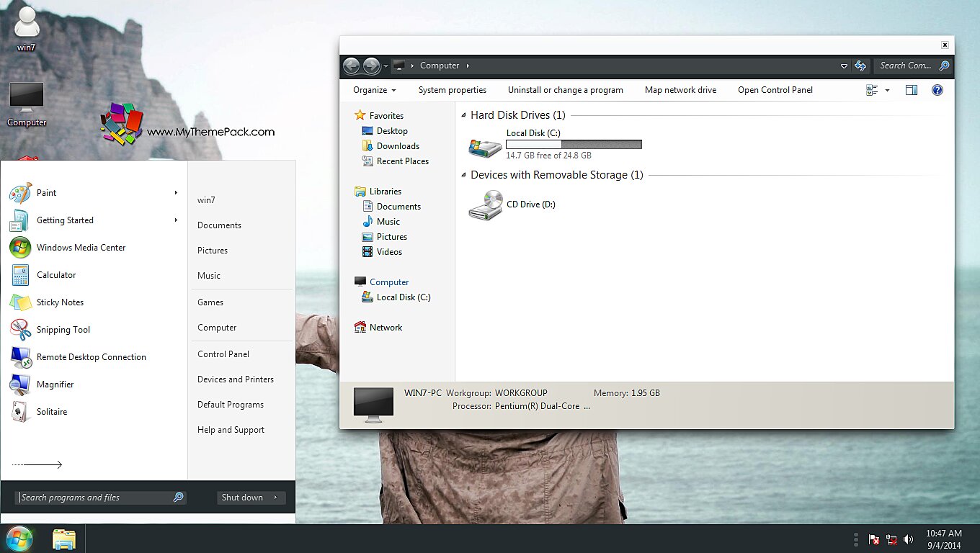Open Control Panel from Start menu
Viewport: 980px width, 553px height.
223,354
